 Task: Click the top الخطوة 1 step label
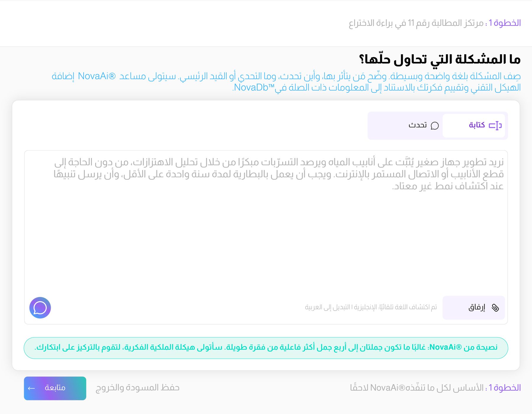[505, 23]
